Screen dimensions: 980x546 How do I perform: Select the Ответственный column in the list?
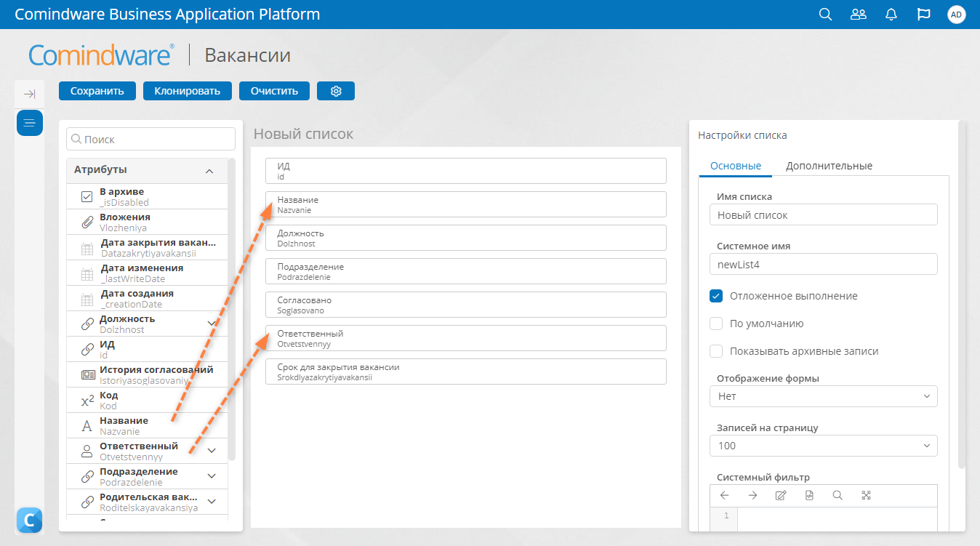[466, 338]
